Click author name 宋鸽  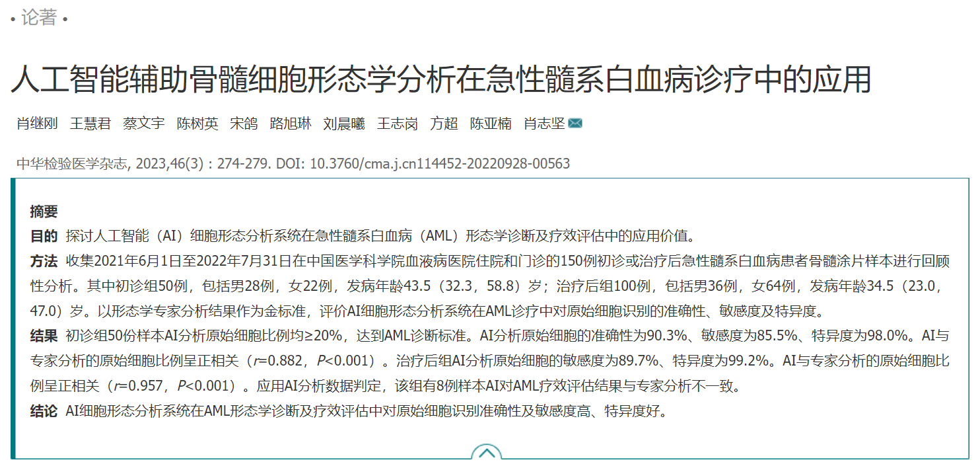pos(244,124)
